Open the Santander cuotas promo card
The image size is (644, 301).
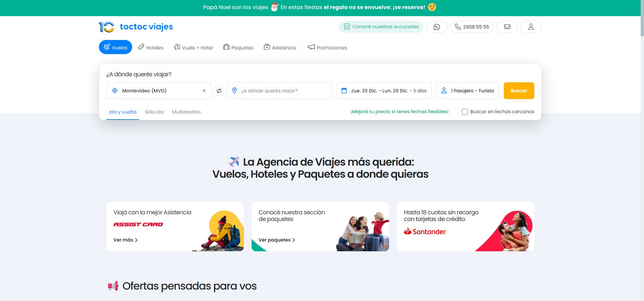(465, 226)
